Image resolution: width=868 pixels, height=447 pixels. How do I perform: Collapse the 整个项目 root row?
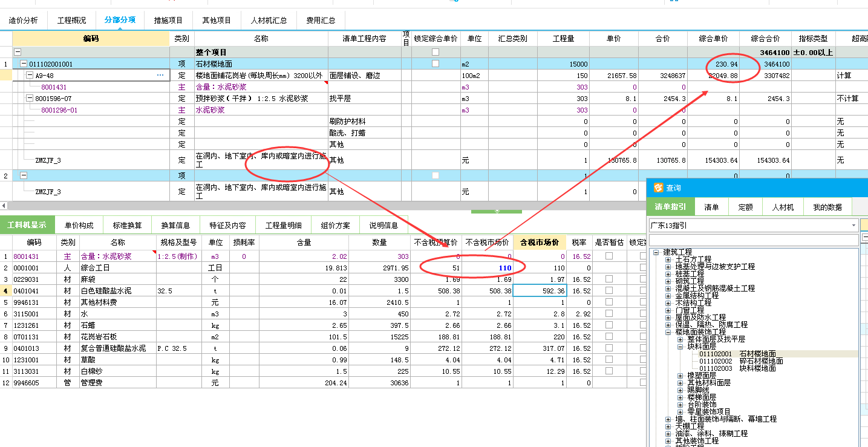pos(18,52)
